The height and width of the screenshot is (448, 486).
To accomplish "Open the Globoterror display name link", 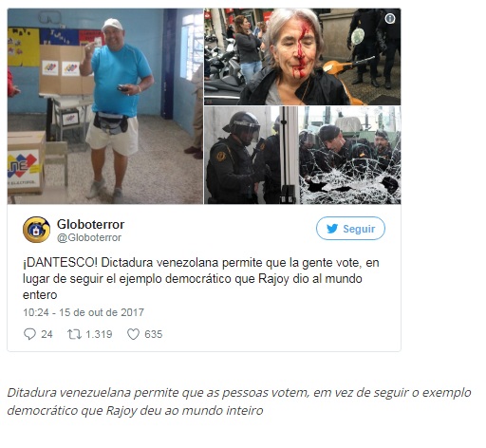I will click(x=90, y=224).
